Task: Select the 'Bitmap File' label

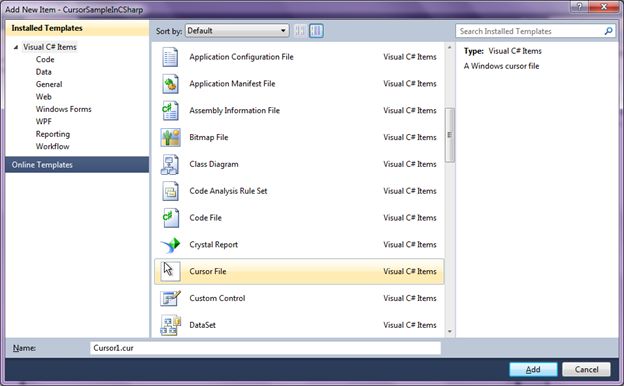Action: click(x=209, y=137)
